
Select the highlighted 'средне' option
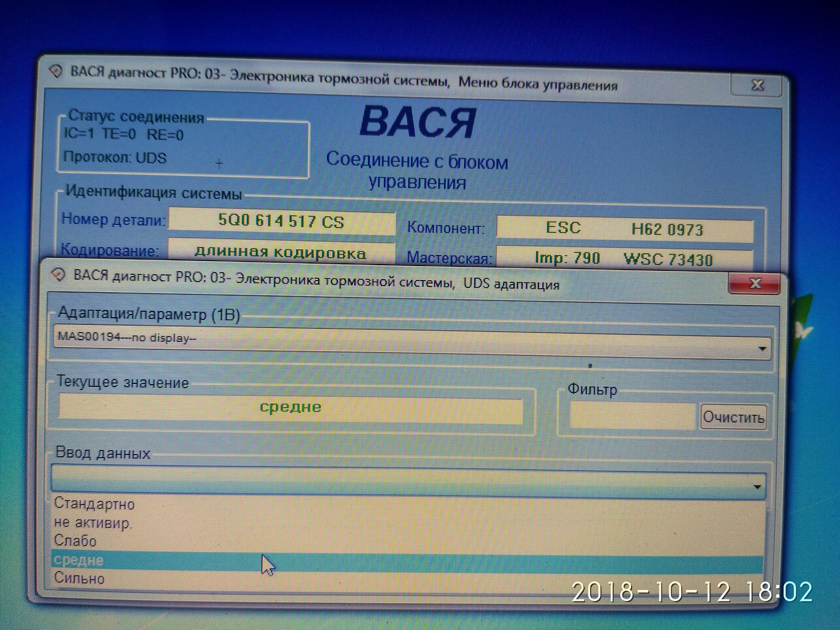(x=408, y=562)
